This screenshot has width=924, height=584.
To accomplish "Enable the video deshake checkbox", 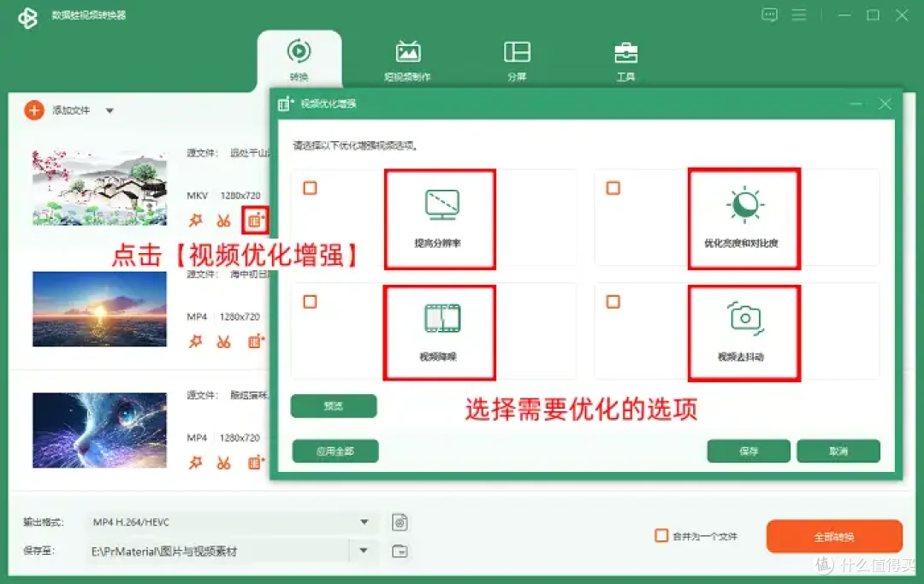I will pyautogui.click(x=613, y=302).
